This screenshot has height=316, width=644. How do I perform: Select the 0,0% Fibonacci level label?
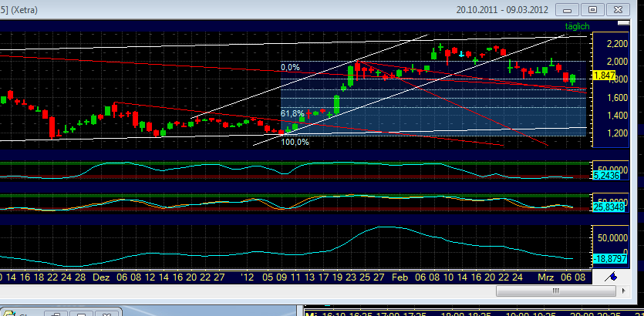[290, 67]
